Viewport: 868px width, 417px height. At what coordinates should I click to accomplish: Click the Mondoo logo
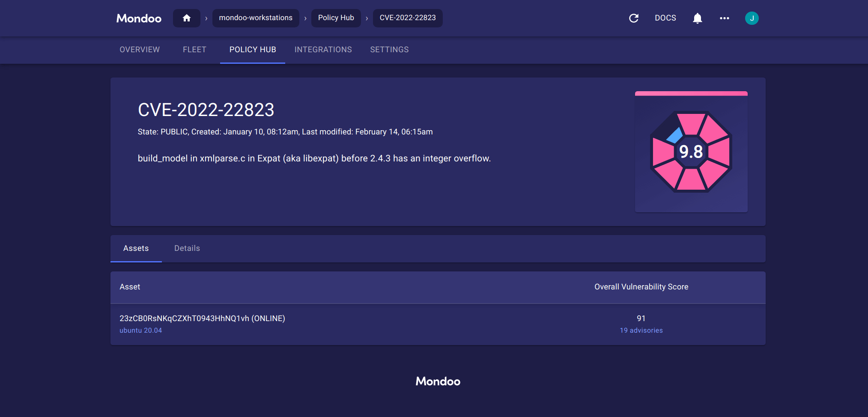(x=138, y=18)
